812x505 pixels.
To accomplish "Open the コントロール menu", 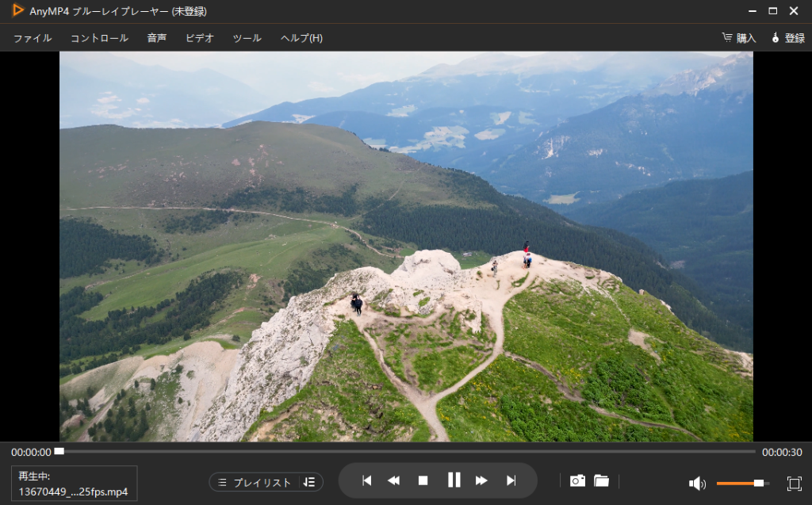I will click(x=99, y=38).
